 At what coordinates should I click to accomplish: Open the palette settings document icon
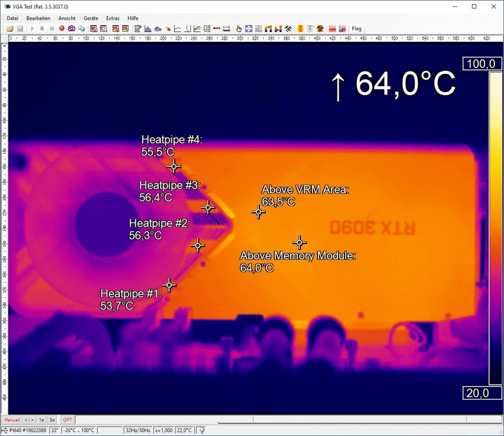pos(138,29)
